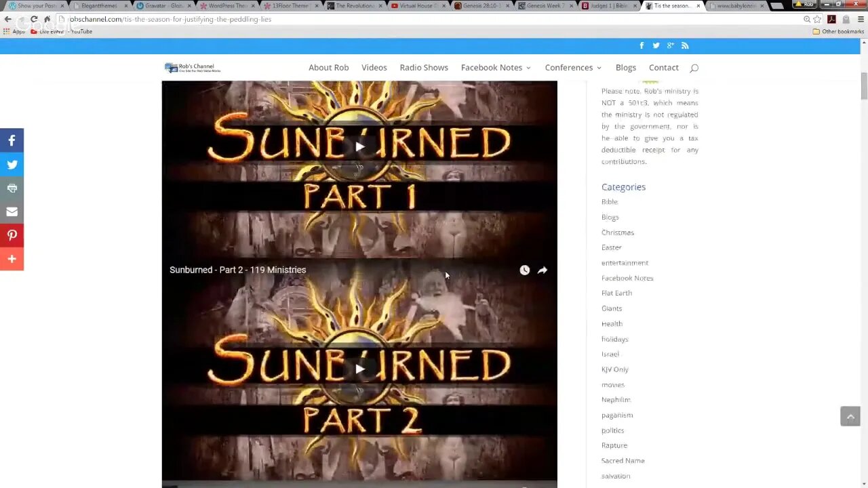868x488 pixels.
Task: Open Christmas category link
Action: point(618,232)
